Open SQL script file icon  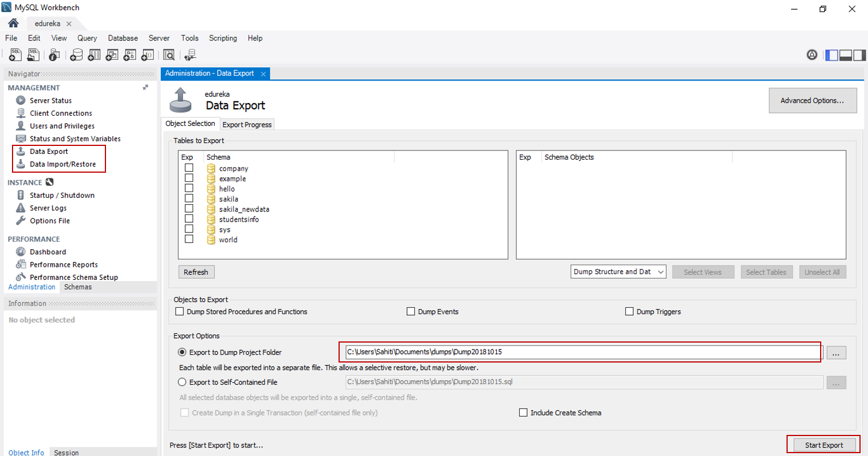pos(33,55)
